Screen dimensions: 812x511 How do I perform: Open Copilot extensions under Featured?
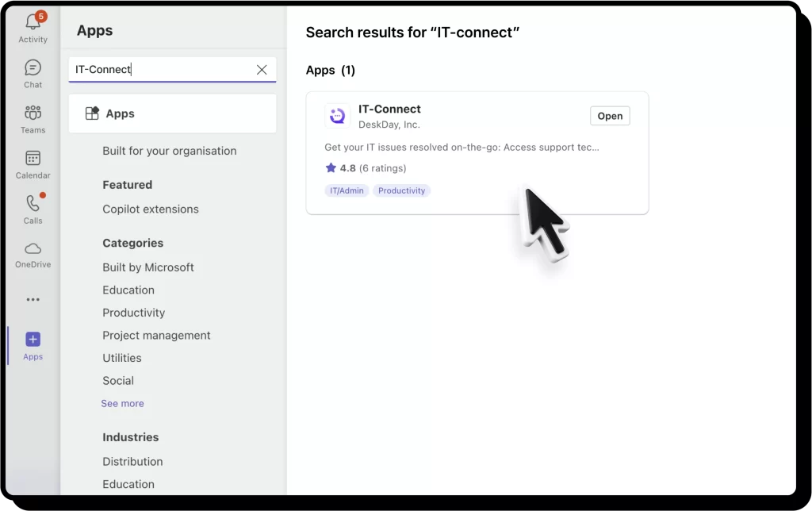151,209
